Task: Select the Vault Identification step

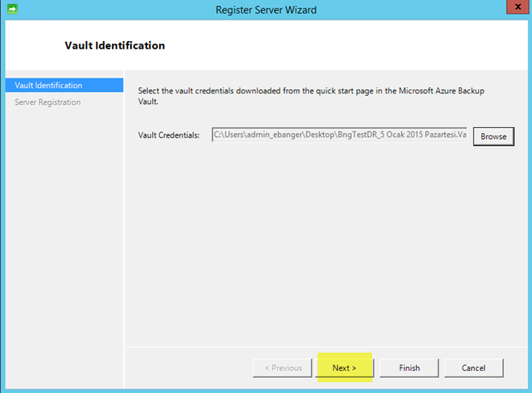Action: coord(65,85)
